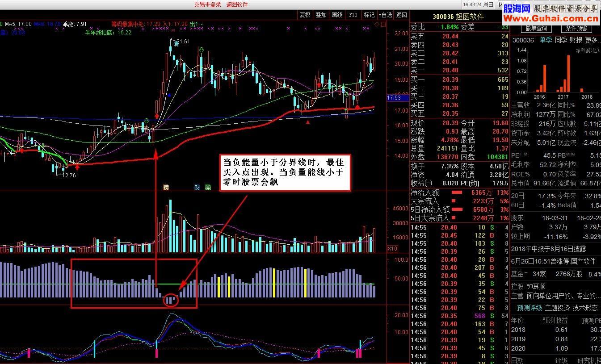Click the 6月26日 曾涨停 news line
The image size is (601, 364).
[x=553, y=261]
